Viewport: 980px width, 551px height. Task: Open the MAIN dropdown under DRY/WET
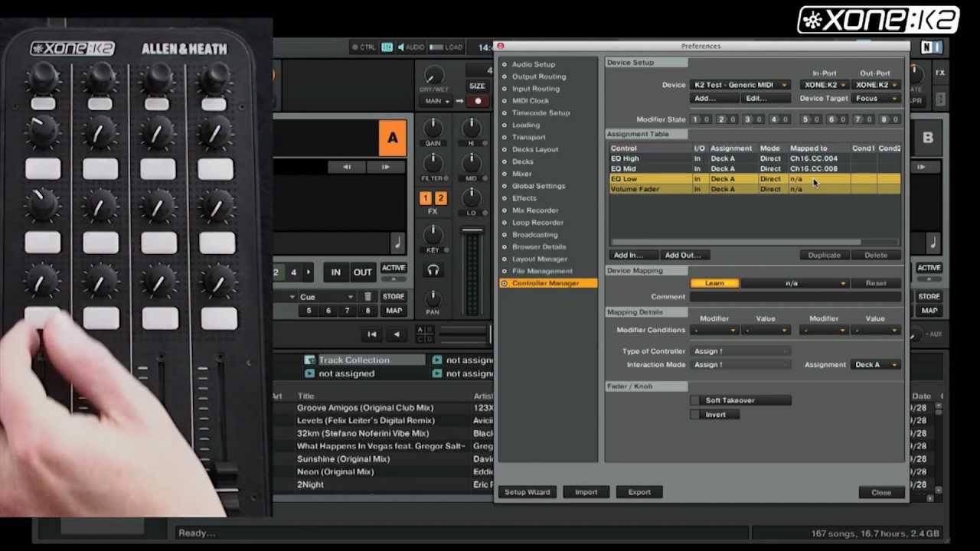437,101
